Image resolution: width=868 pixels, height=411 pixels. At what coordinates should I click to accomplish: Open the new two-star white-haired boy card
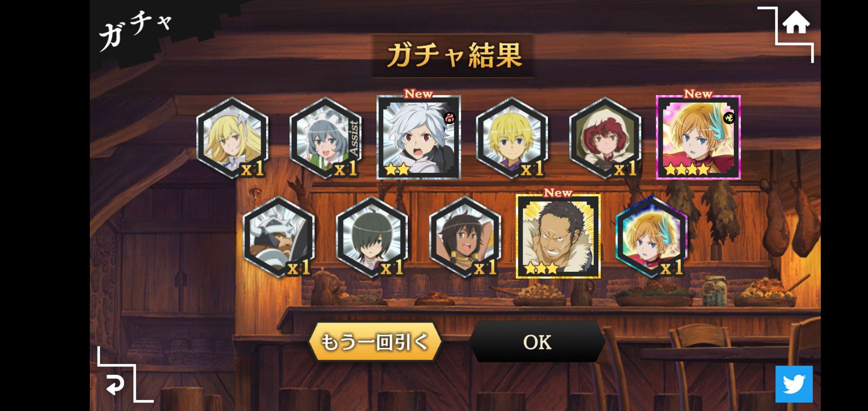[x=419, y=137]
